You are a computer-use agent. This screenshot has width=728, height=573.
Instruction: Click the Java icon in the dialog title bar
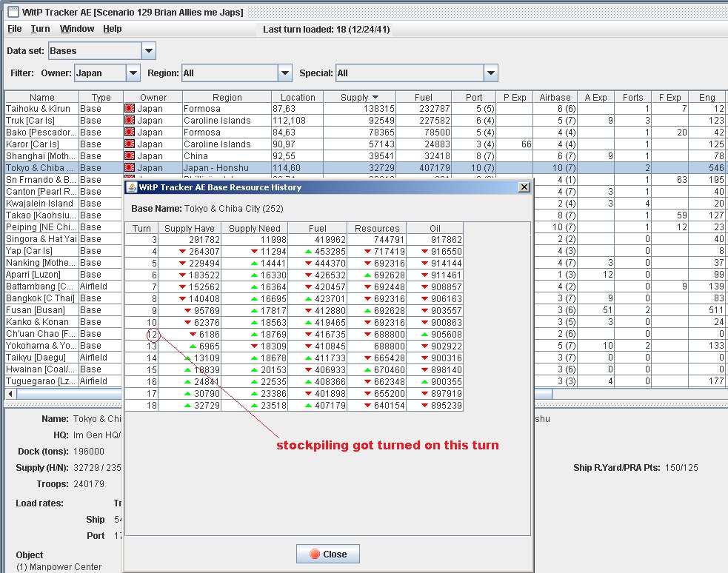[x=132, y=187]
